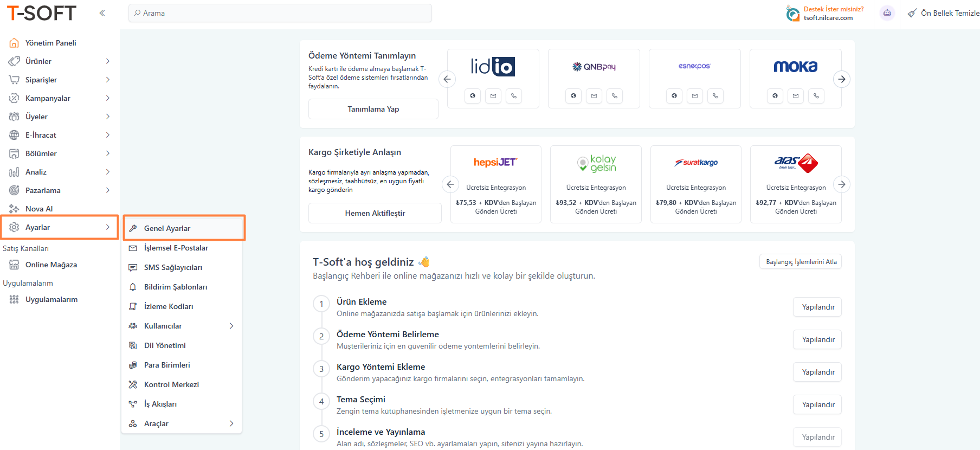Select Para Birimleri from settings submenu

(x=167, y=365)
